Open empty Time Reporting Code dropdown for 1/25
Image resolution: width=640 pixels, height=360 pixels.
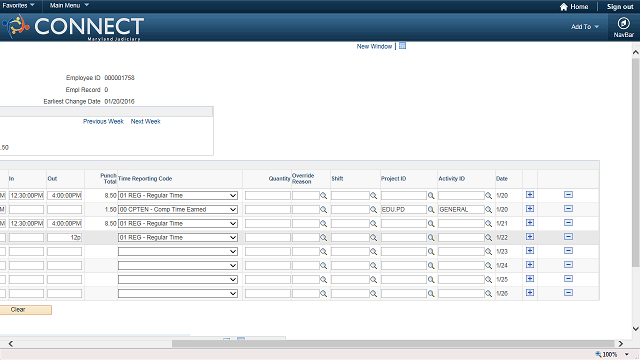tap(178, 280)
